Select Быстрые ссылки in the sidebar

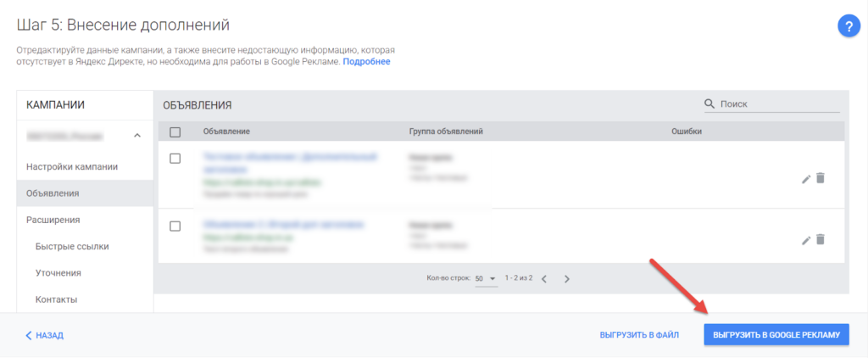pos(72,247)
